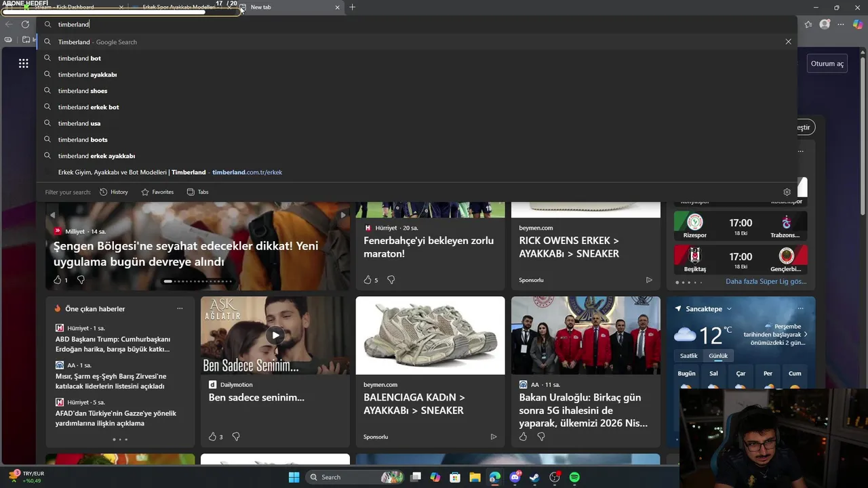
Task: Click ad info icon on Rick Owens card
Action: click(649, 280)
